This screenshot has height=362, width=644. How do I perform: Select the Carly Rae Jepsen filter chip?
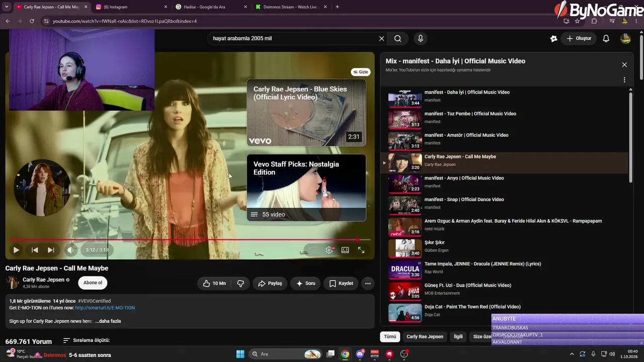click(x=425, y=336)
